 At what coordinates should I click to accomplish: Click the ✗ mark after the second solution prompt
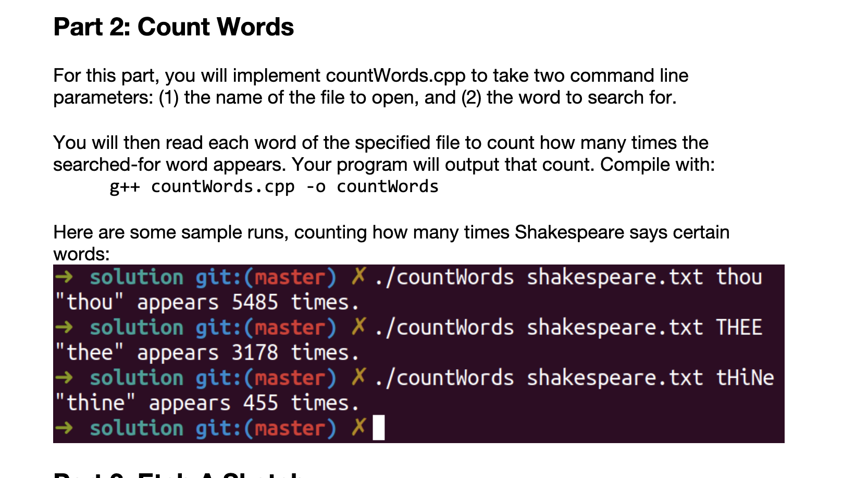coord(357,327)
